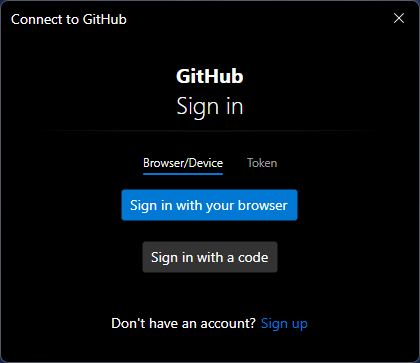Viewport: 420px width, 363px height.
Task: Click the Connect to GitHub window title
Action: pyautogui.click(x=69, y=19)
